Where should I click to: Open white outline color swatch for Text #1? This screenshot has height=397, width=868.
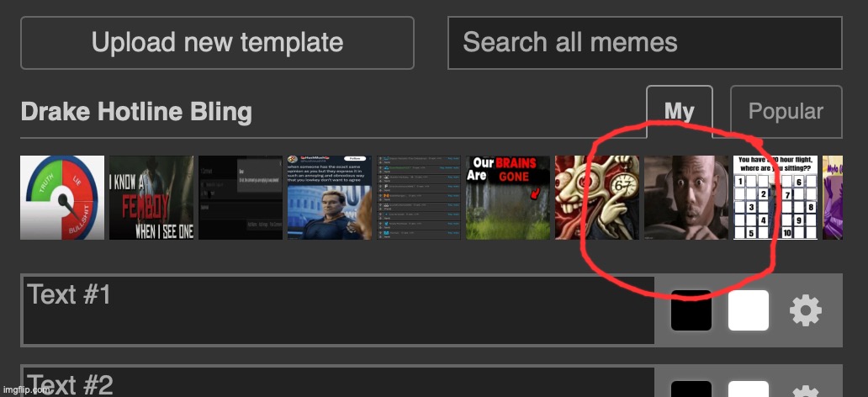[748, 311]
